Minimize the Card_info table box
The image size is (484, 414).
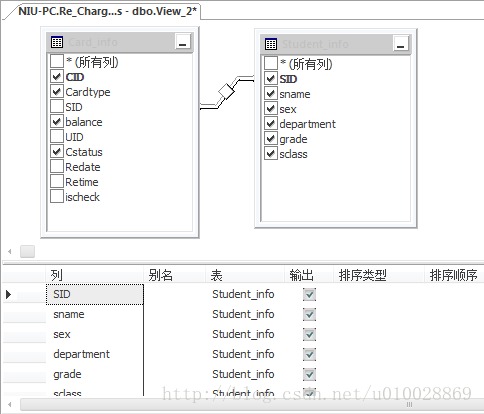click(x=183, y=42)
